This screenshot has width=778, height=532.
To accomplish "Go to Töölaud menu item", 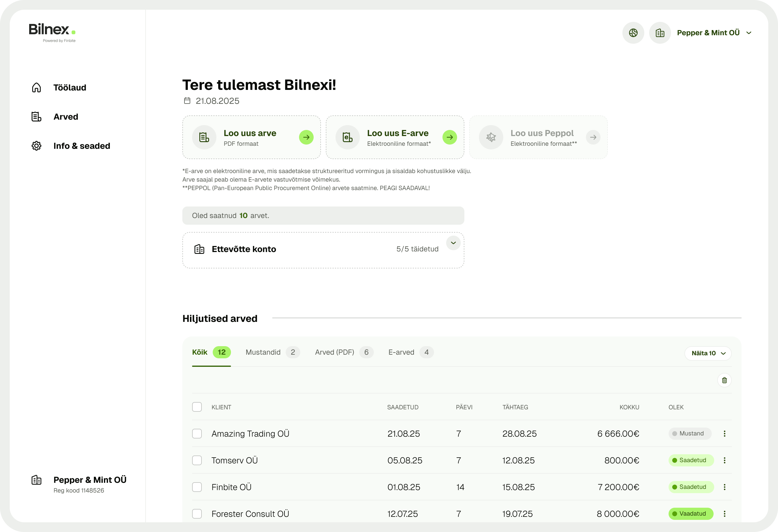I will [x=70, y=88].
